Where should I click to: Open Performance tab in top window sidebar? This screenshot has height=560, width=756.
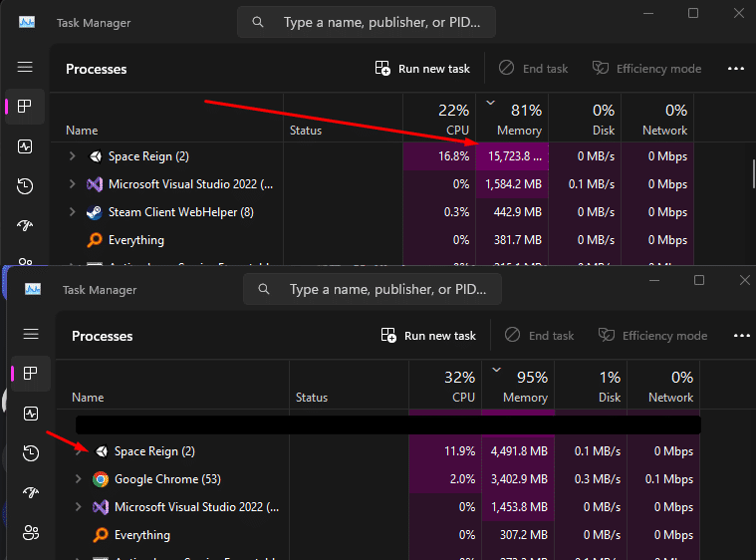point(25,146)
